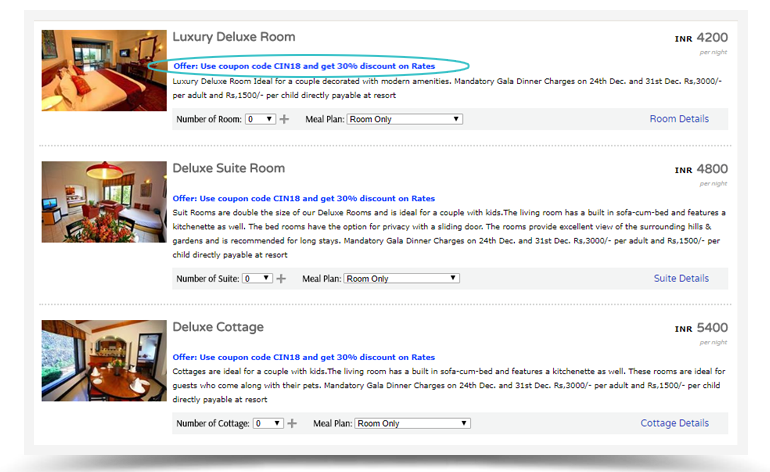Click the Deluxe Suite Room photo thumbnail

(x=104, y=202)
